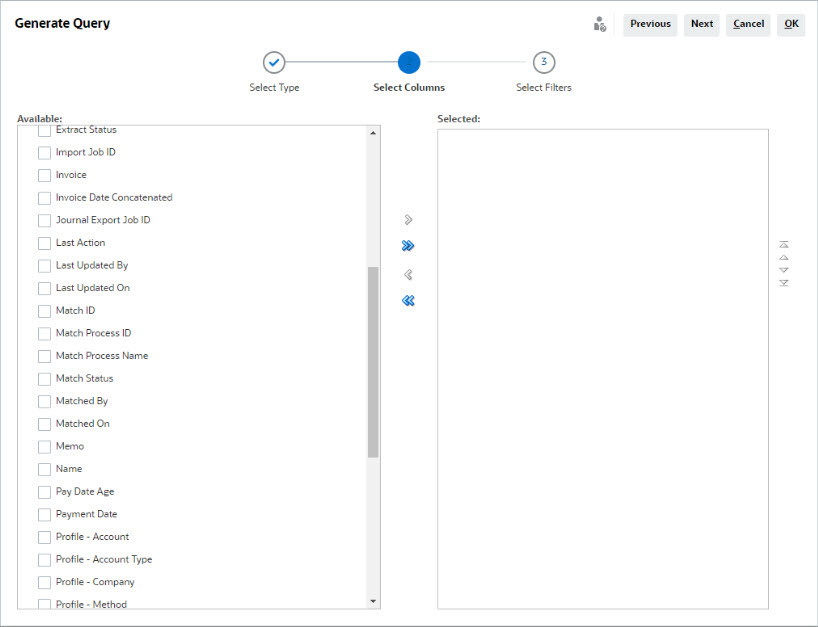Viewport: 818px width, 627px height.
Task: Click the Next button
Action: coord(702,25)
